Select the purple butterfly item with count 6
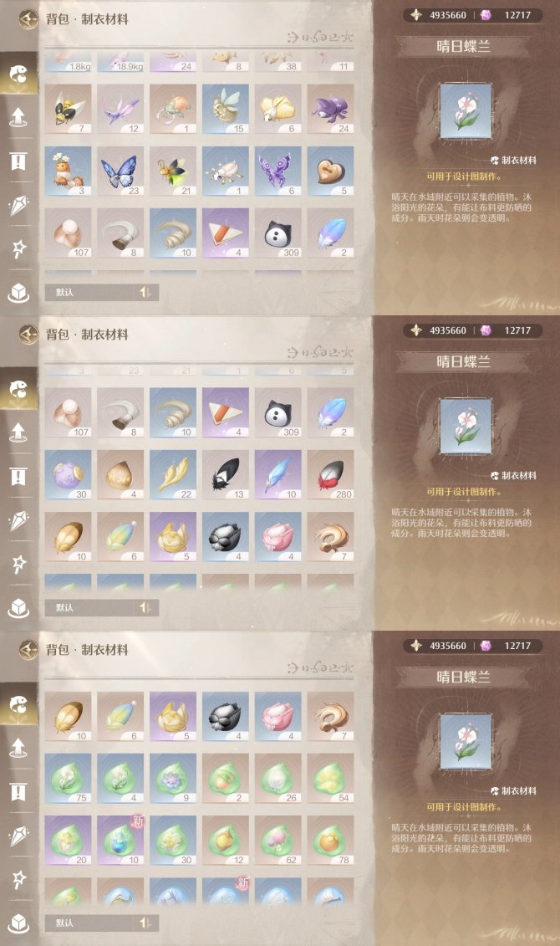The image size is (560, 946). [277, 171]
